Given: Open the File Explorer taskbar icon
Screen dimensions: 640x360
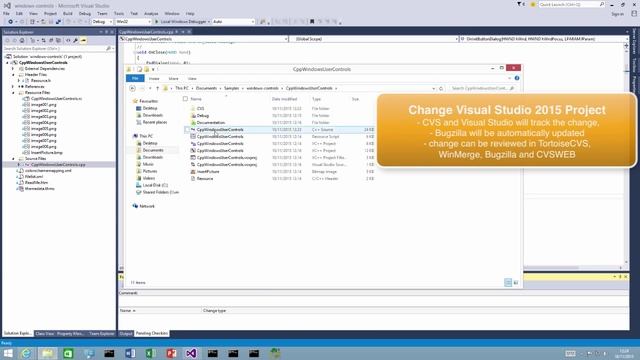Looking at the screenshot, I should (x=47, y=353).
